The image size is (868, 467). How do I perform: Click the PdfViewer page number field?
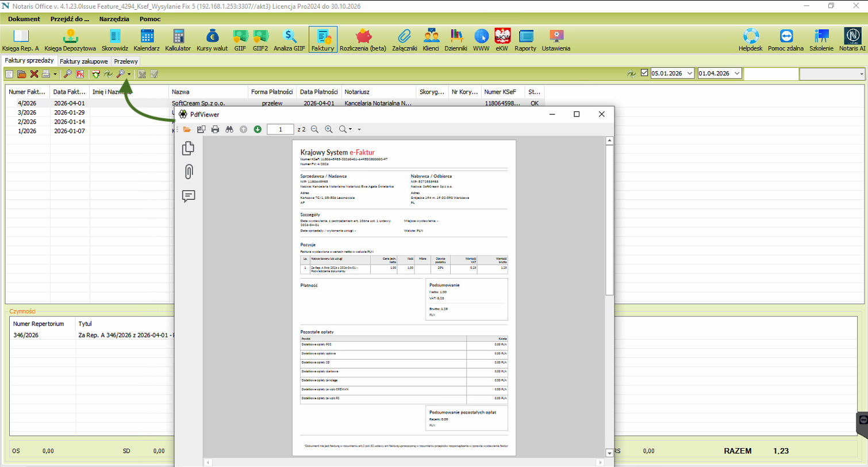tap(281, 130)
